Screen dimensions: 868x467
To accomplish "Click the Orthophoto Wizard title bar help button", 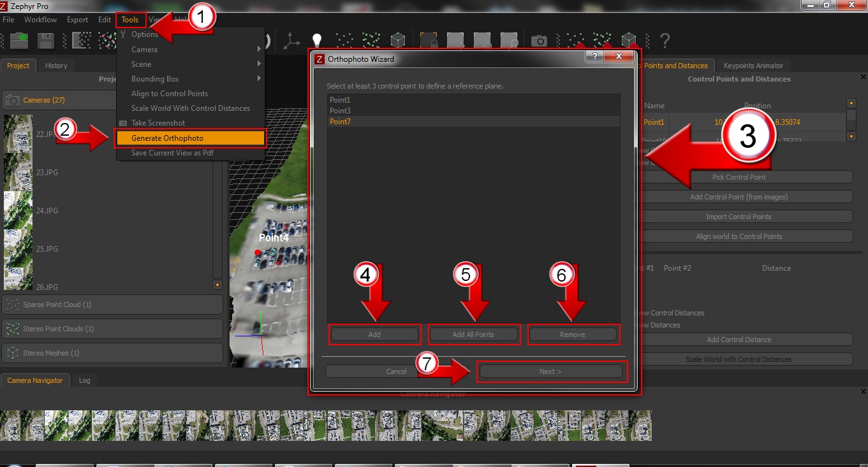I will (594, 57).
